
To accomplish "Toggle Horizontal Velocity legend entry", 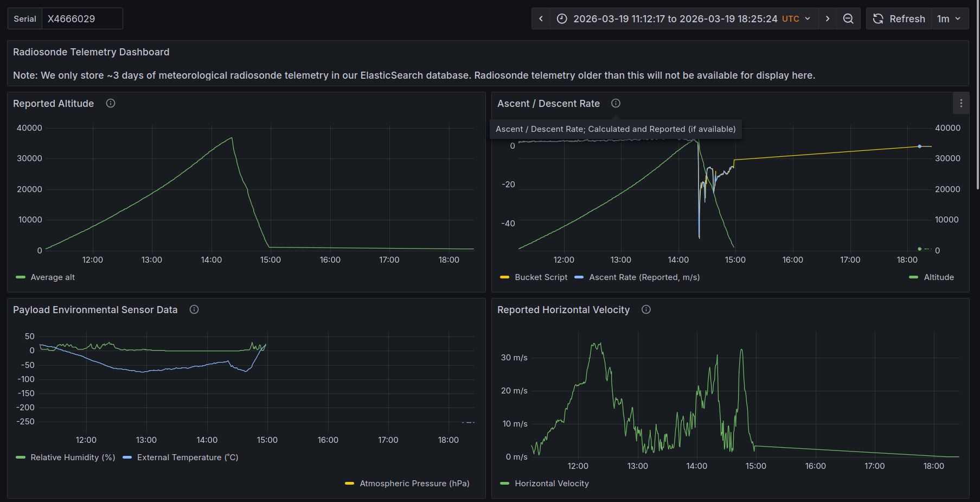I will [552, 484].
